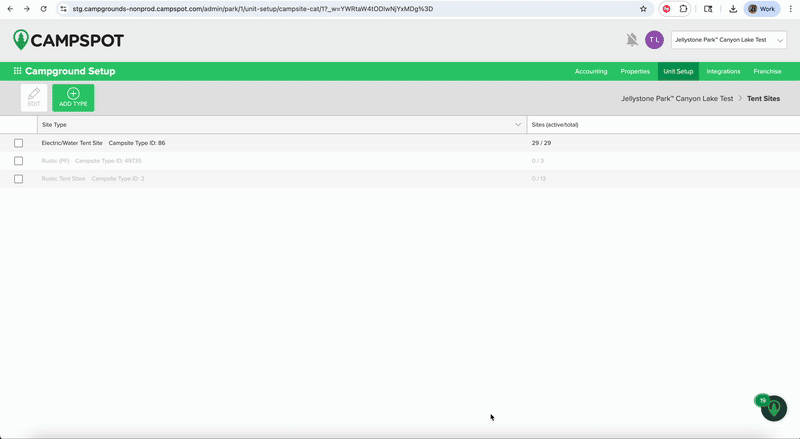Viewport: 800px width, 439px height.
Task: Open the muted notifications bell
Action: coord(632,40)
